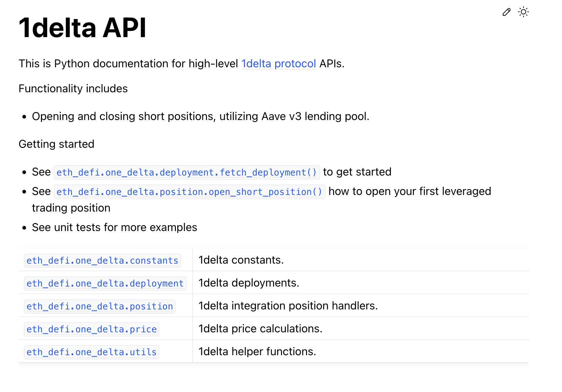
Task: Click the "Getting started" paragraph text
Action: coord(57,144)
